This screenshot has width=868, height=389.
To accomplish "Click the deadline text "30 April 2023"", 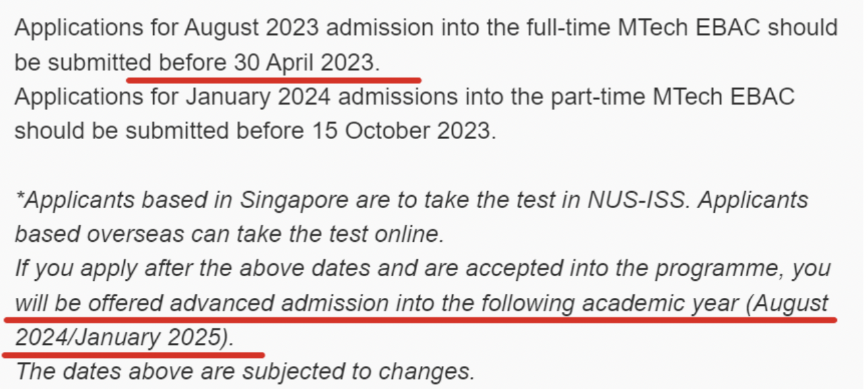I will pos(304,63).
